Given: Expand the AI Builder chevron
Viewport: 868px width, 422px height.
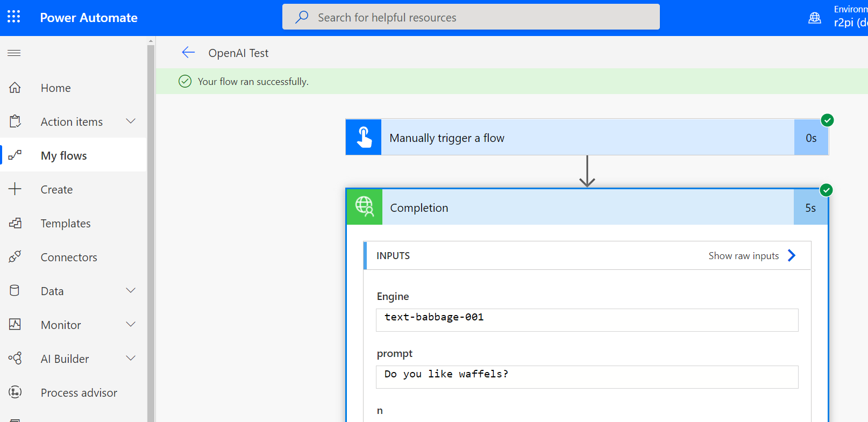Looking at the screenshot, I should pos(131,358).
